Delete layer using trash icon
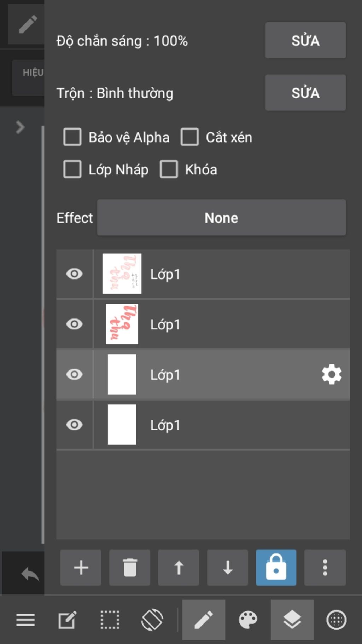Image resolution: width=362 pixels, height=644 pixels. [x=130, y=568]
